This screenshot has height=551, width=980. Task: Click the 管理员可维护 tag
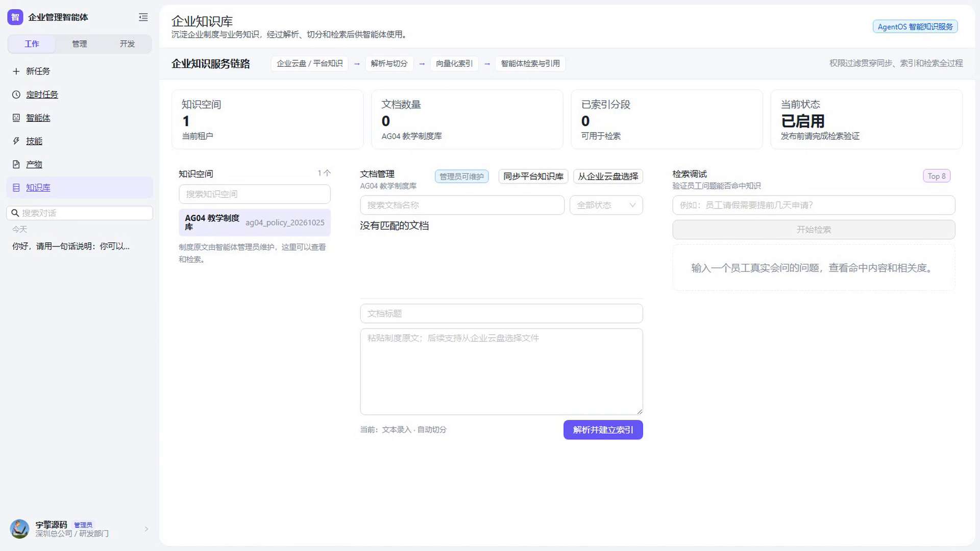[x=462, y=177]
